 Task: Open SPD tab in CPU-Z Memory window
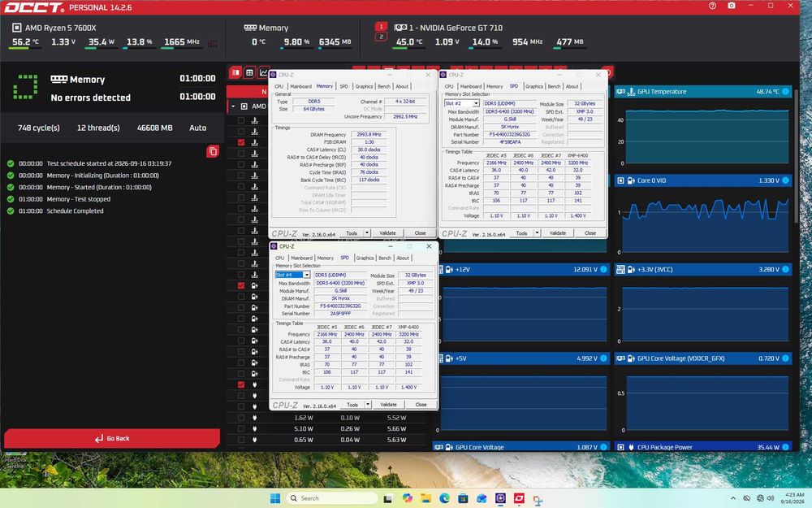click(343, 87)
